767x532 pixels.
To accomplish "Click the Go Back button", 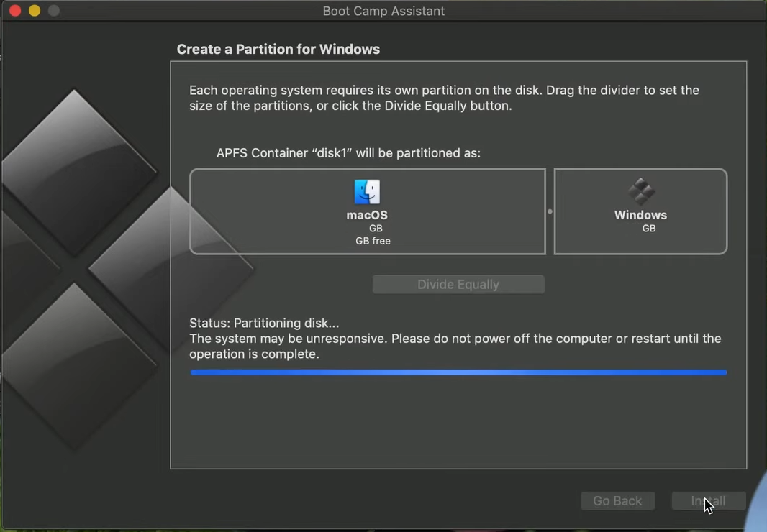I will [x=617, y=500].
